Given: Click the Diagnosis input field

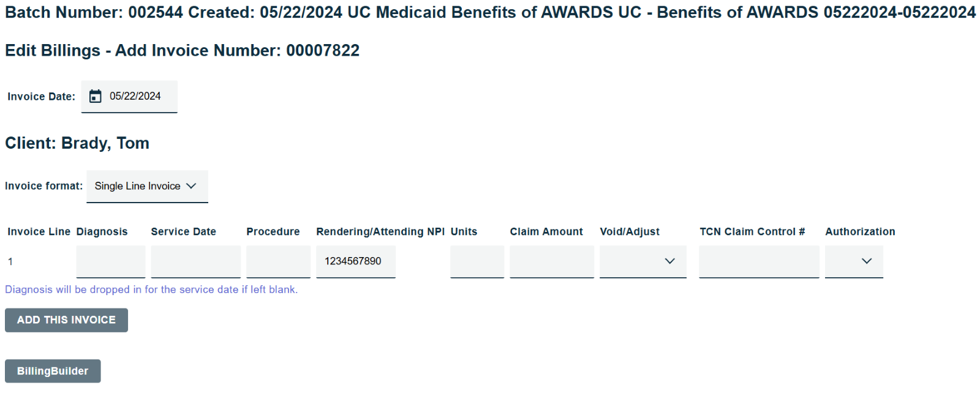Looking at the screenshot, I should (111, 261).
